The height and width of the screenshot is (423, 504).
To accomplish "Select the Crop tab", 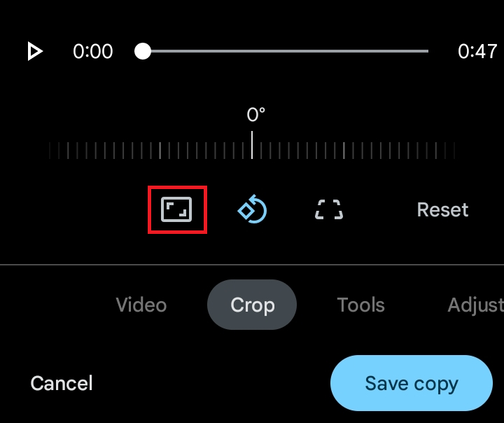I will (252, 305).
